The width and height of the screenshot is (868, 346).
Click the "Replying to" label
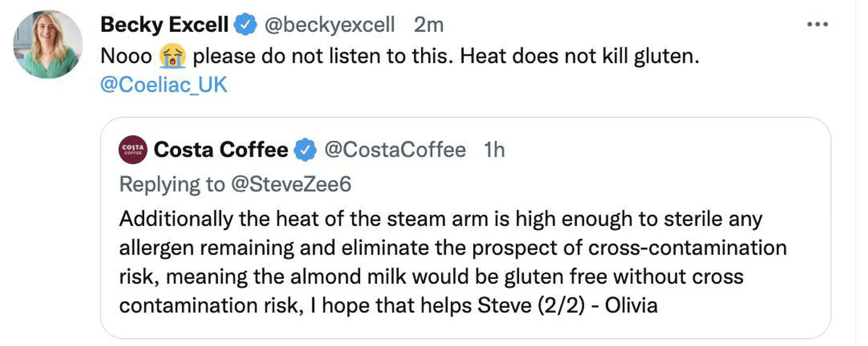click(x=172, y=184)
